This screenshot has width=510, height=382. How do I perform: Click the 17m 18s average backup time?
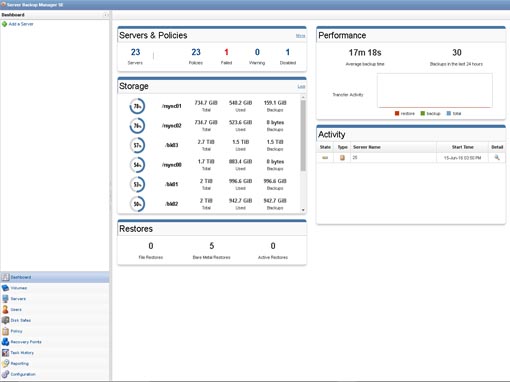pos(365,53)
